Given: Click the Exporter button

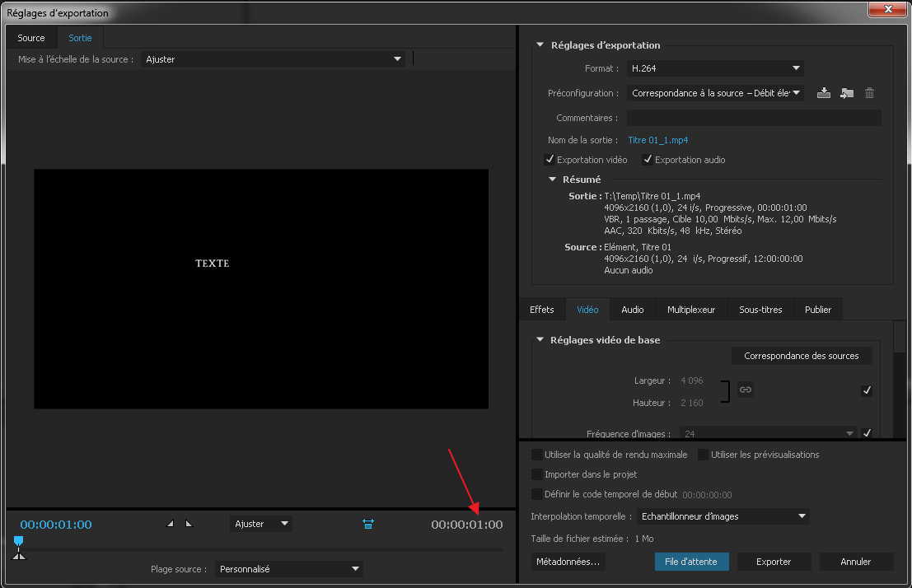Looking at the screenshot, I should (774, 562).
